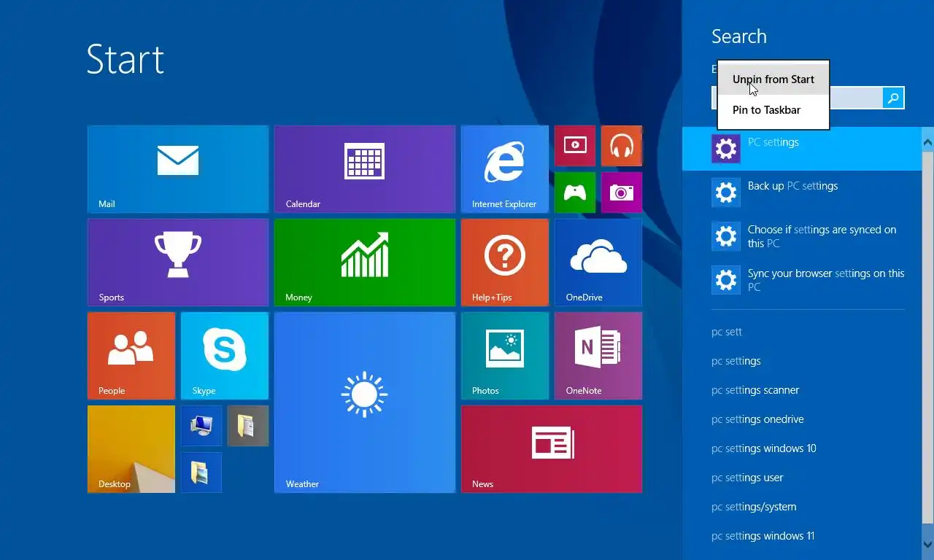
Task: Open the News tile
Action: click(x=552, y=449)
